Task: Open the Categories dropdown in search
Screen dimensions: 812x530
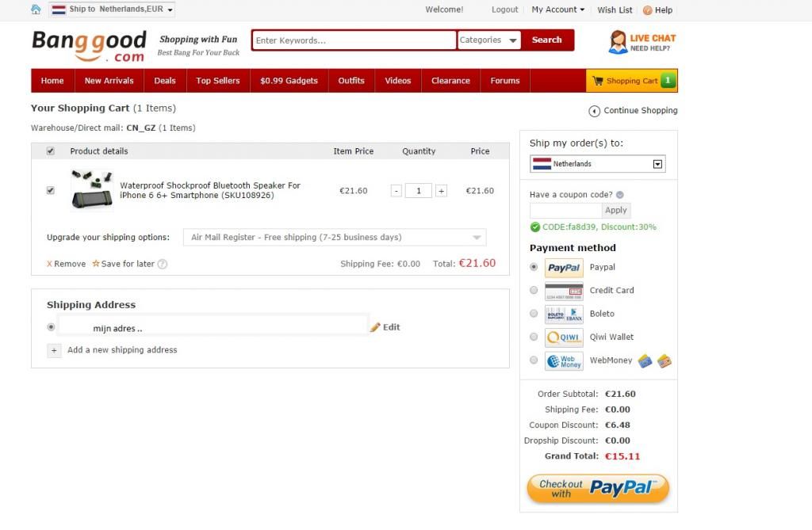Action: pyautogui.click(x=488, y=40)
